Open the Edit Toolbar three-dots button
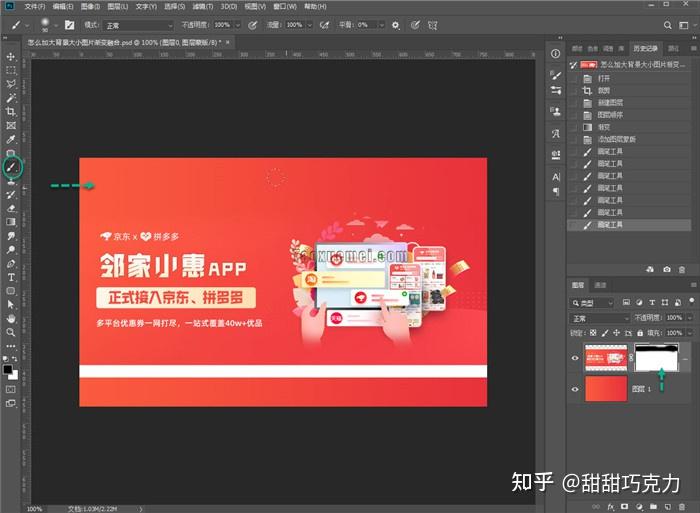The height and width of the screenshot is (513, 700). (x=11, y=346)
